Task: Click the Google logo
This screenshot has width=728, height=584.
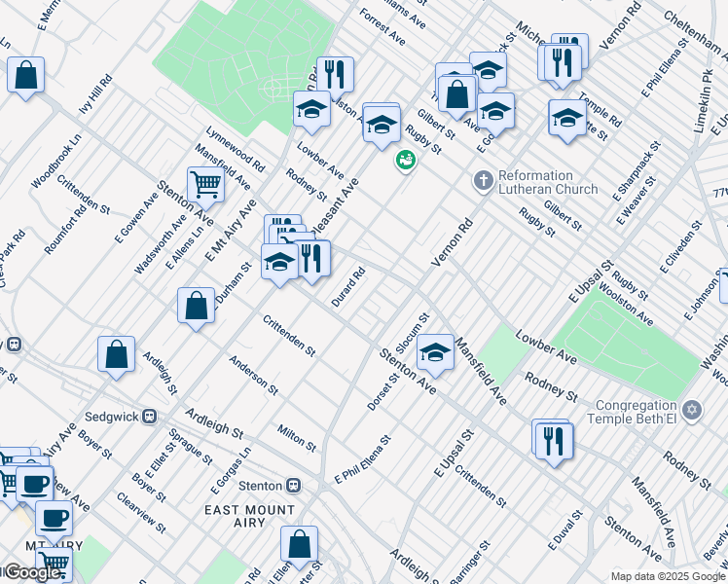Action: coord(31,572)
